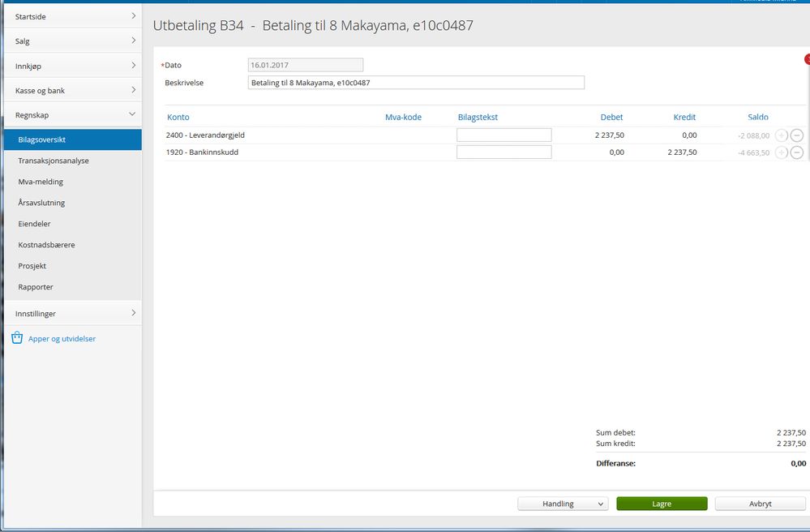Open the Mva-melding page

click(x=41, y=182)
